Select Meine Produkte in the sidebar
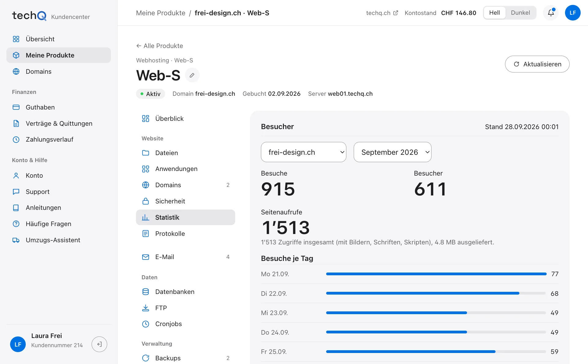The height and width of the screenshot is (364, 588). tap(58, 55)
